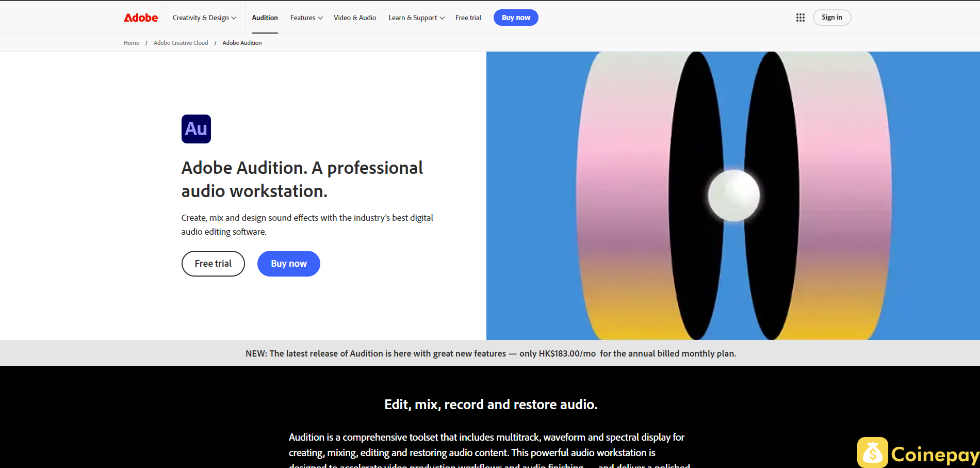Click the hero animation with white sphere
The width and height of the screenshot is (980, 468).
click(733, 196)
